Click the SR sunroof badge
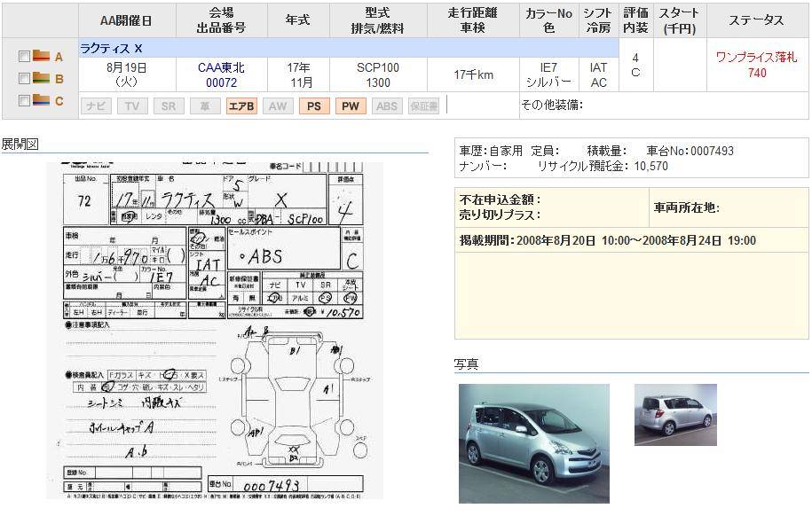 pos(169,106)
